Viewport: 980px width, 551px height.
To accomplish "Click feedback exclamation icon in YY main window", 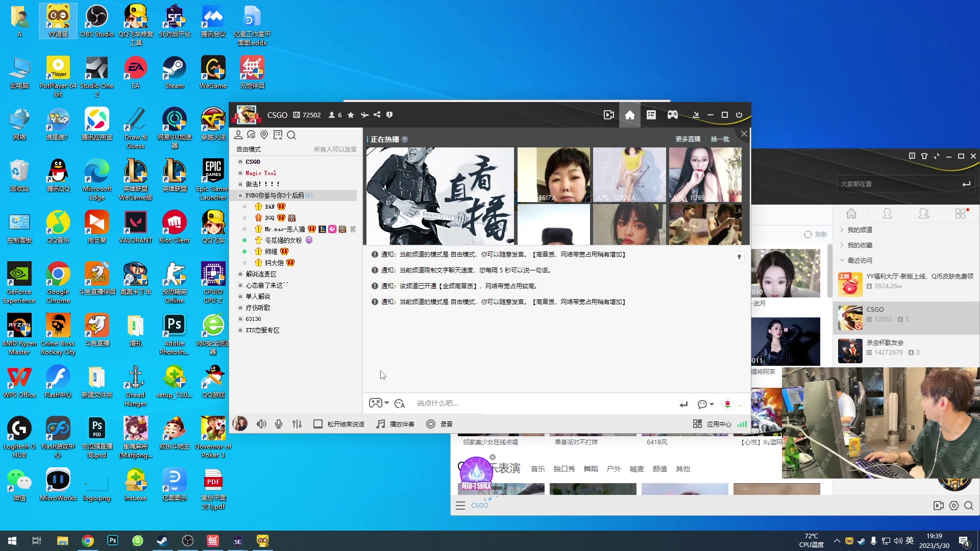I will [x=912, y=156].
